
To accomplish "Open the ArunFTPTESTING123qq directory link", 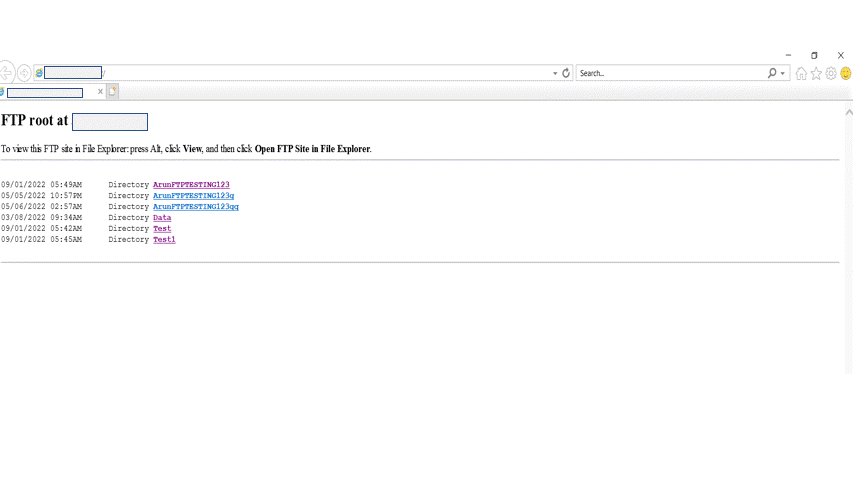I will (x=195, y=207).
